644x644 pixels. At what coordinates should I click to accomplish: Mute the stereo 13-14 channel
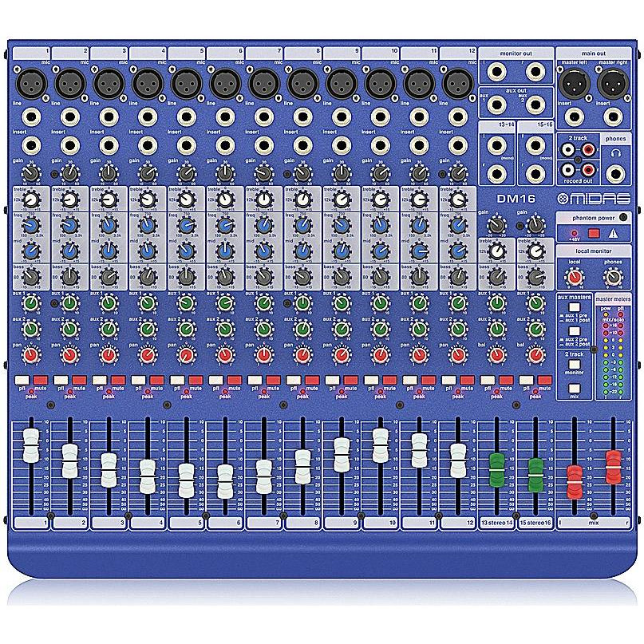[x=506, y=380]
